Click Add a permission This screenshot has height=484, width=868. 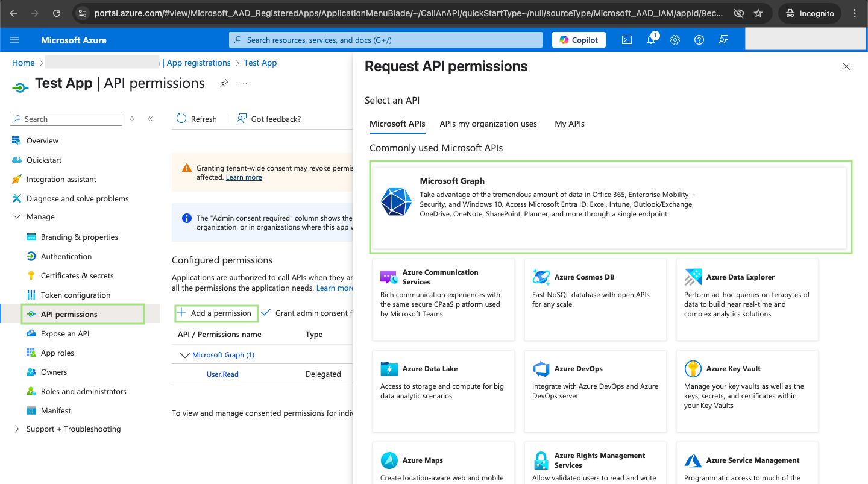point(216,313)
